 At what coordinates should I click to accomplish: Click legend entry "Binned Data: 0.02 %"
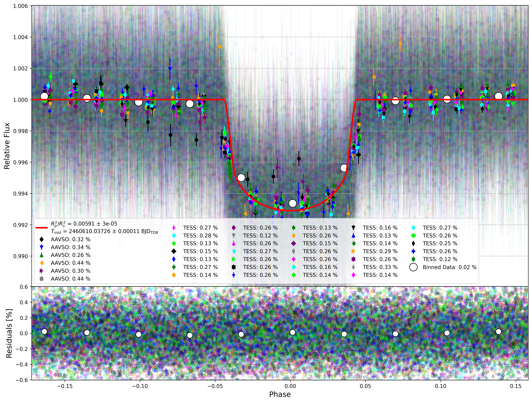449,267
